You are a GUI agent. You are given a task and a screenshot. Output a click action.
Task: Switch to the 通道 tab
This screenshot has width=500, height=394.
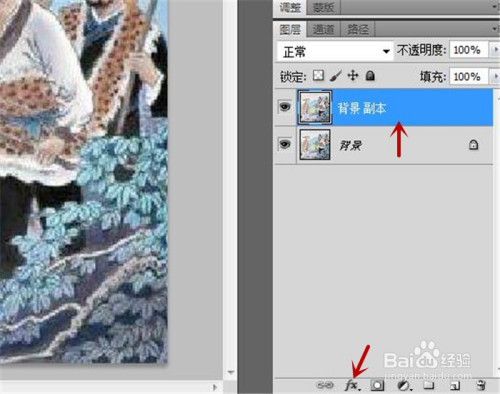tap(324, 29)
